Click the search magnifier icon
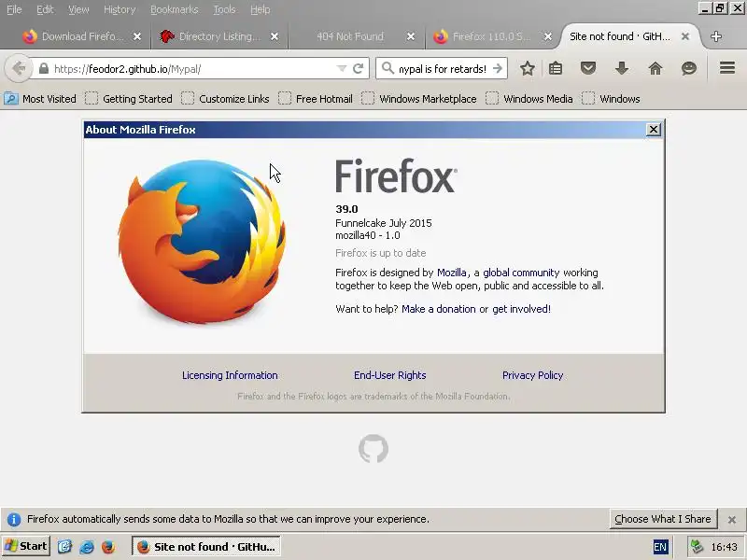 tap(388, 68)
